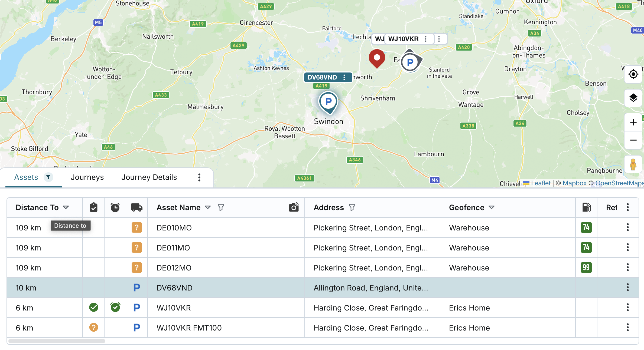Open the Mapbox attribution link

574,183
